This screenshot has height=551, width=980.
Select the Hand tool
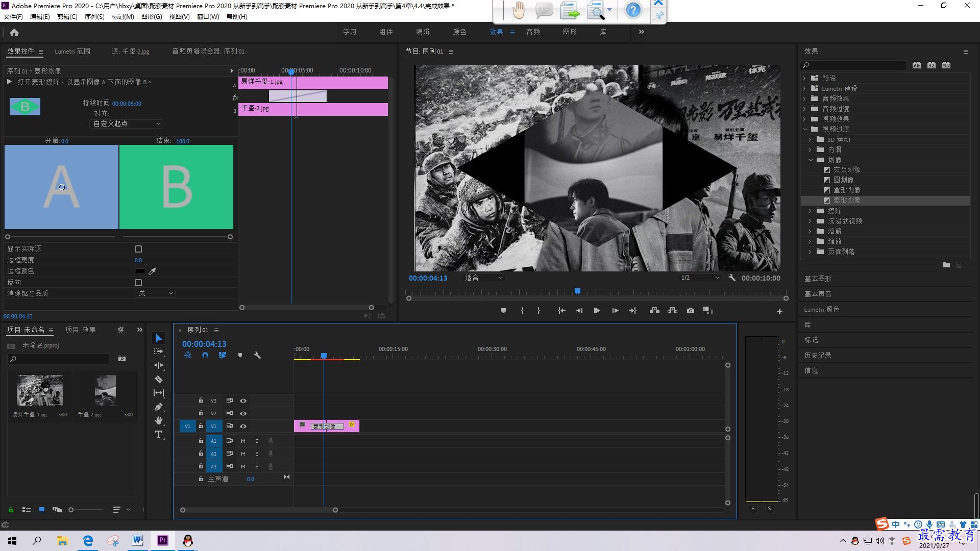(159, 420)
